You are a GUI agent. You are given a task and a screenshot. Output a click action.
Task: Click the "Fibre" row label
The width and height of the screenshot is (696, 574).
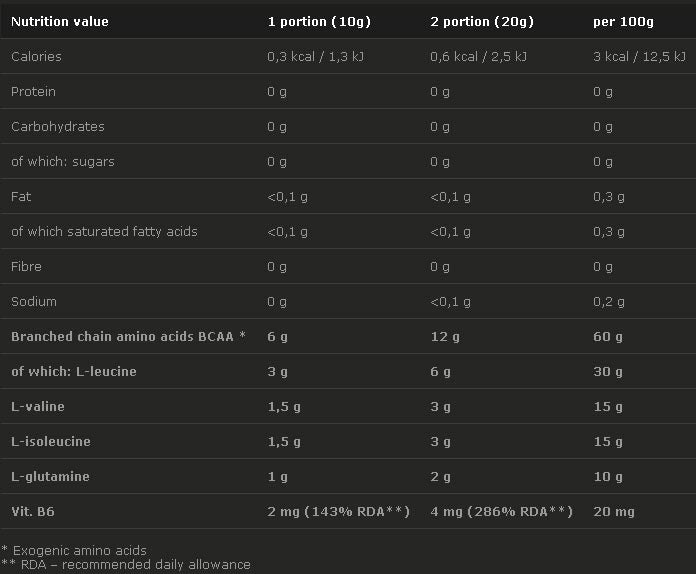[26, 266]
